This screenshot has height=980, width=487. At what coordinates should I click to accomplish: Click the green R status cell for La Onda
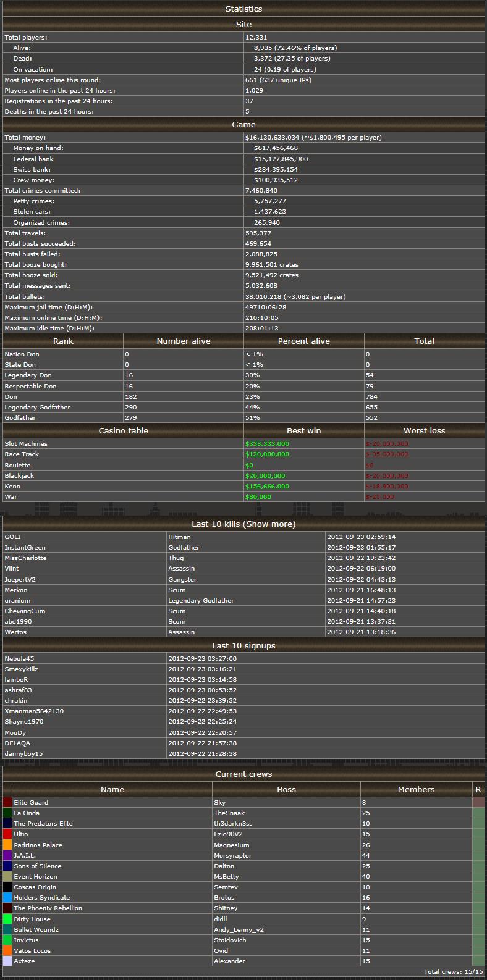[x=478, y=813]
